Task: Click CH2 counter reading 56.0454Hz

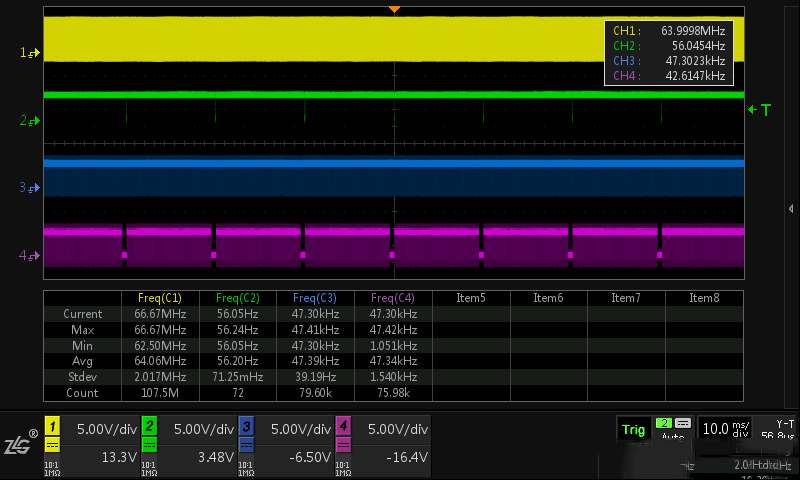Action: click(x=698, y=45)
